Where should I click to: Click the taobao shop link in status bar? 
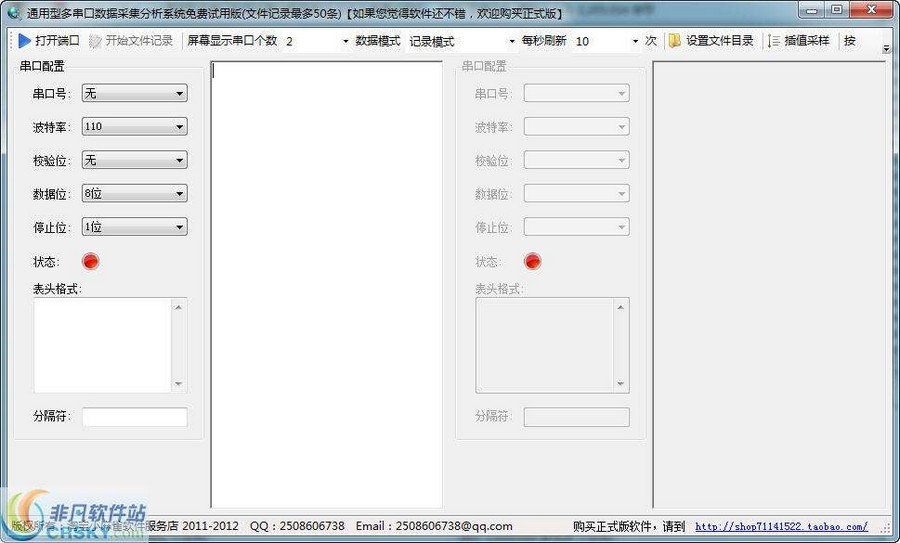(x=781, y=527)
